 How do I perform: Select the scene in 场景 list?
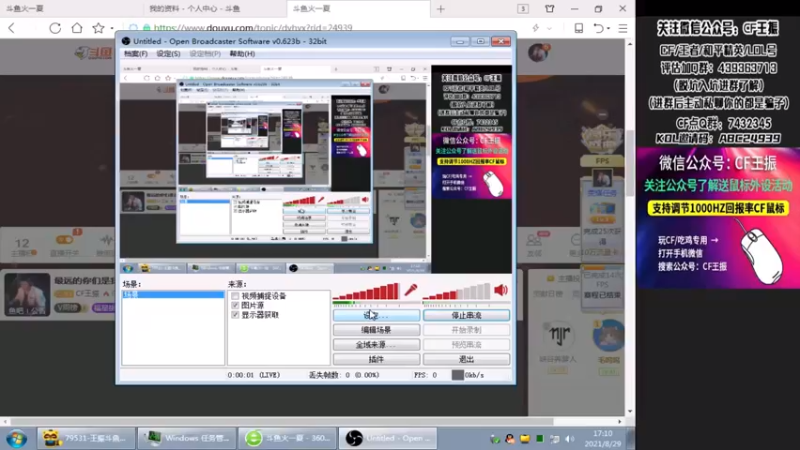[173, 294]
